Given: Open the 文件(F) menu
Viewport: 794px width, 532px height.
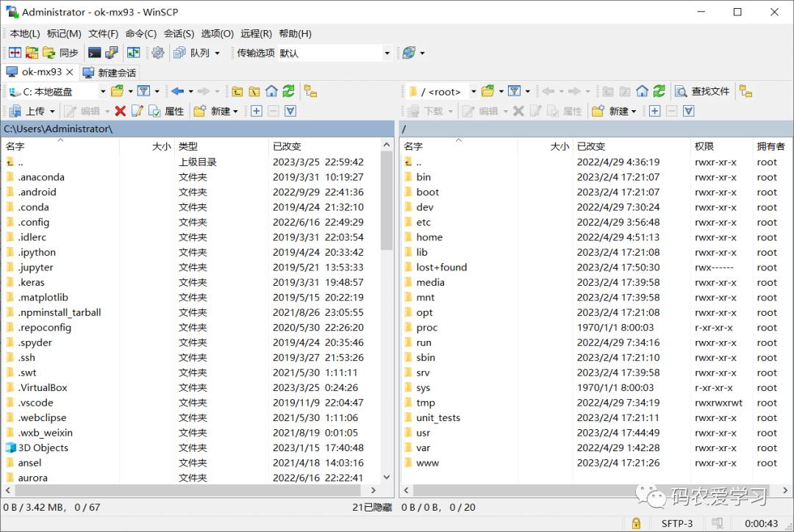Looking at the screenshot, I should tap(104, 33).
